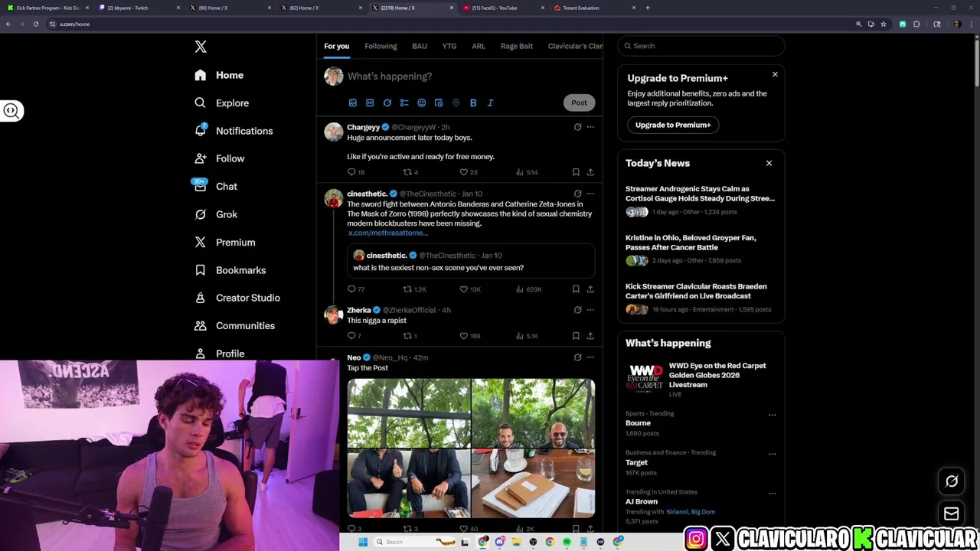
Task: Open the Grok floating button
Action: (x=952, y=481)
